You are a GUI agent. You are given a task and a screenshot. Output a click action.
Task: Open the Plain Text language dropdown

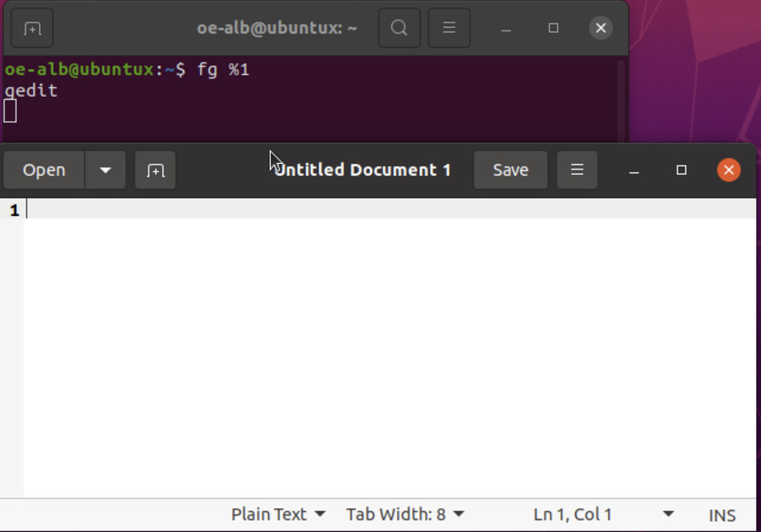coord(278,514)
